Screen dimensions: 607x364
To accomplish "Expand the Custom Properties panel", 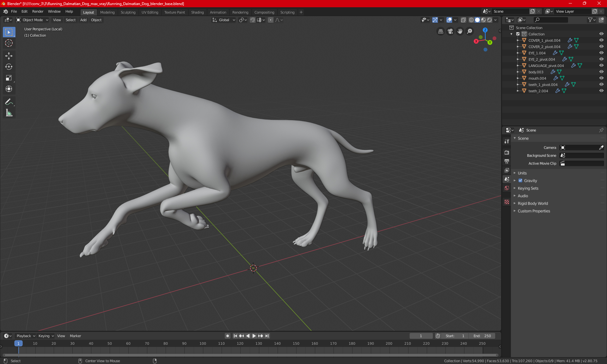I will point(534,211).
